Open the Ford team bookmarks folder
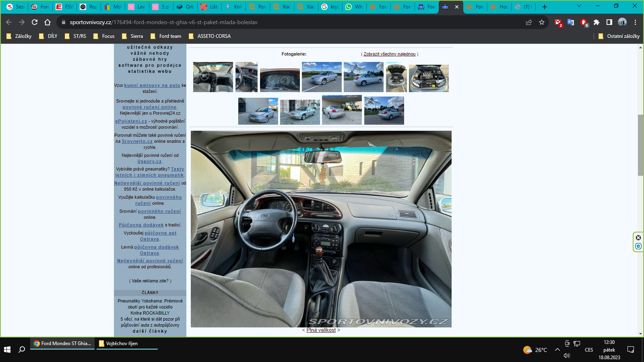The width and height of the screenshot is (644, 362). click(166, 36)
